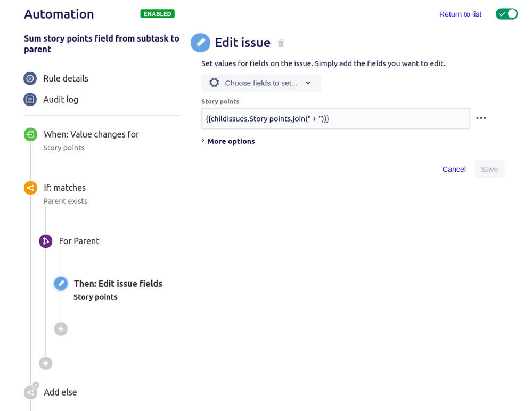Screen dimensions: 532x411
Task: Select 'If: matches' condition step
Action: pos(65,188)
